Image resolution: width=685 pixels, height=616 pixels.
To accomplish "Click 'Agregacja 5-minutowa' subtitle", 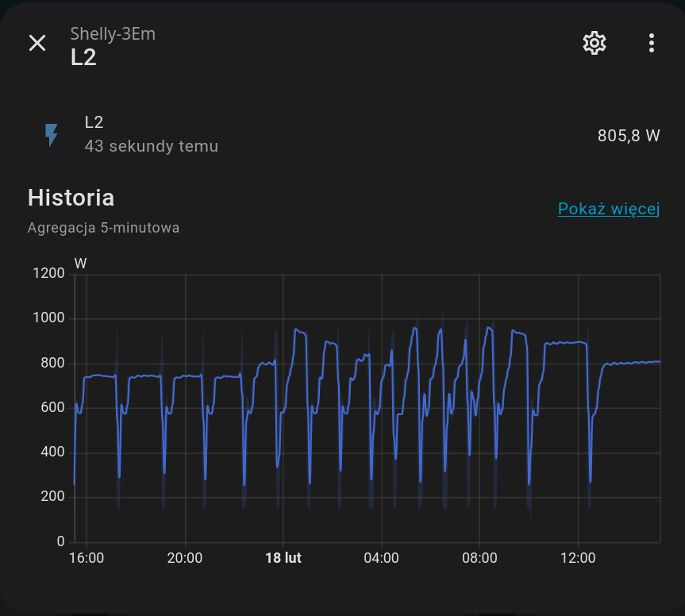I will point(103,228).
